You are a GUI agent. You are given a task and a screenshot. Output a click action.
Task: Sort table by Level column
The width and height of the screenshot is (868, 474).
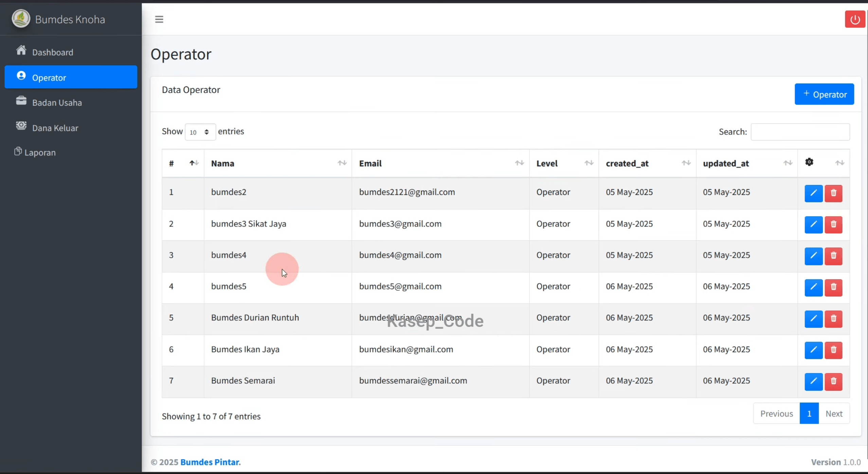coord(564,163)
